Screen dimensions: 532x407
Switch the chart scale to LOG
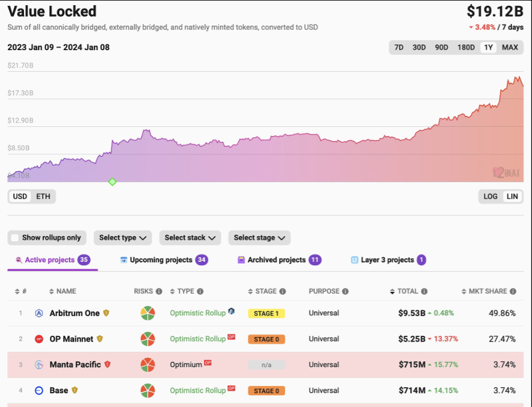click(490, 196)
